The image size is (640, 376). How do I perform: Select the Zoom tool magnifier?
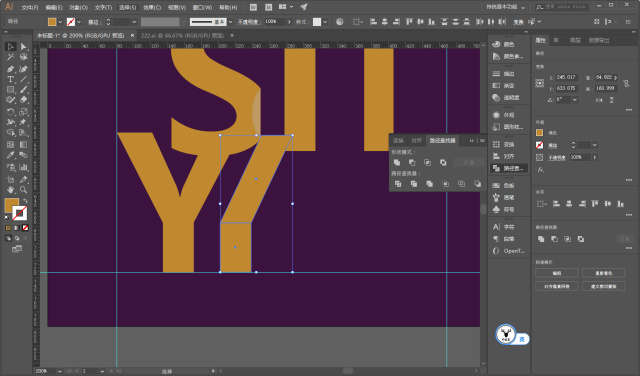pyautogui.click(x=24, y=189)
